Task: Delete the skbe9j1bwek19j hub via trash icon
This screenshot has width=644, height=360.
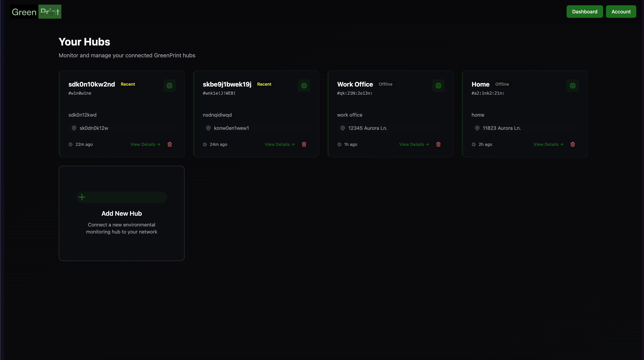Action: [304, 144]
